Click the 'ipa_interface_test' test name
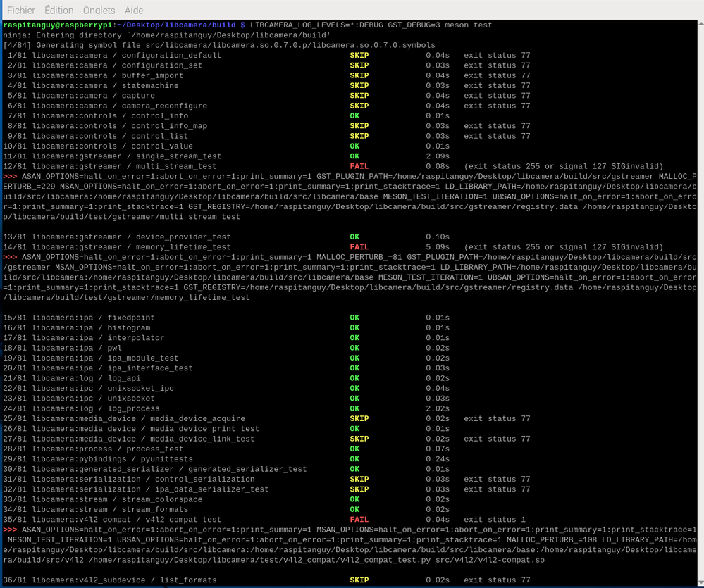 [150, 368]
